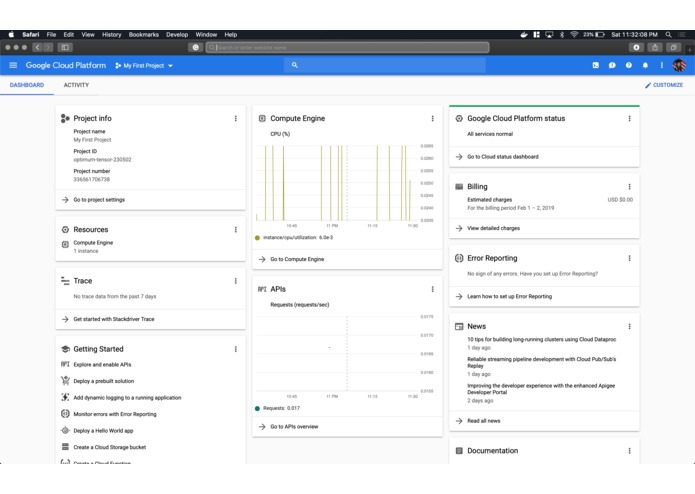Screen dimensions: 695x494
Task: Activate Cloud Shell icon in header
Action: (x=596, y=65)
